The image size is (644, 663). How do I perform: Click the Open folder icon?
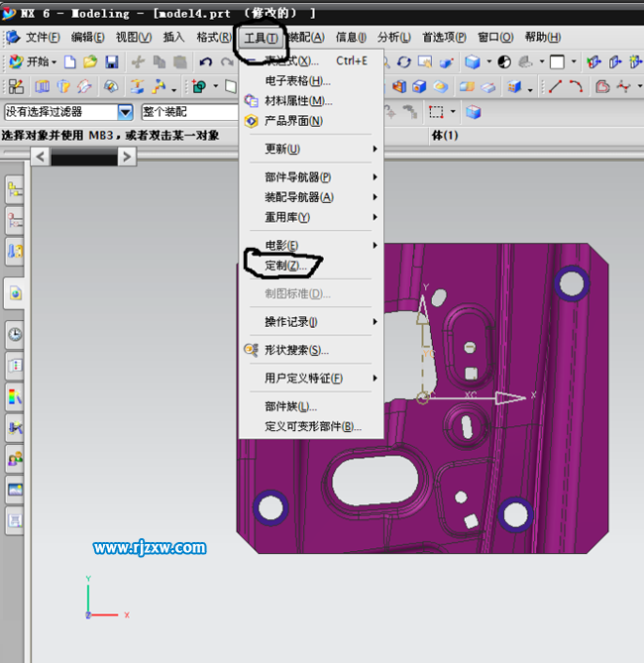90,62
